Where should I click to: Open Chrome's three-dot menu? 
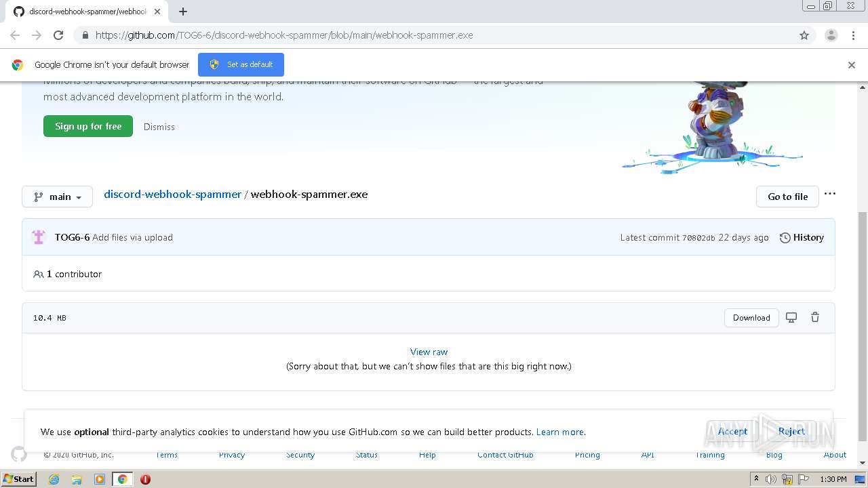tap(853, 35)
